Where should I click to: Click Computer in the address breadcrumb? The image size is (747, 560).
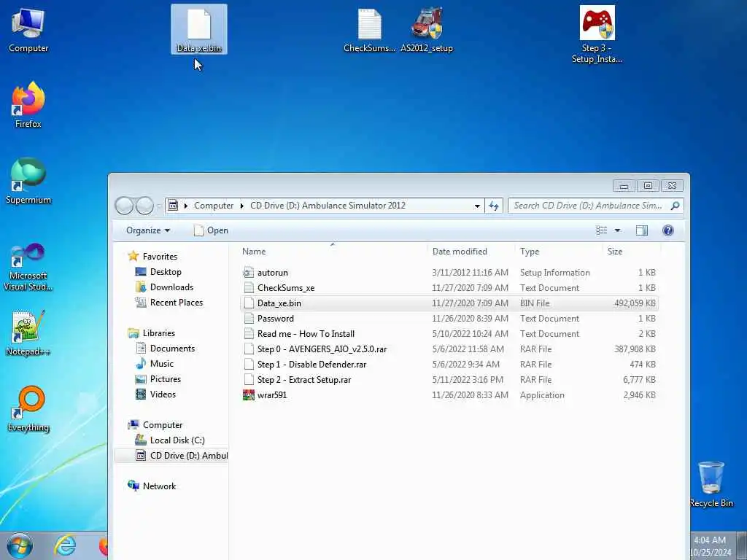tap(214, 206)
